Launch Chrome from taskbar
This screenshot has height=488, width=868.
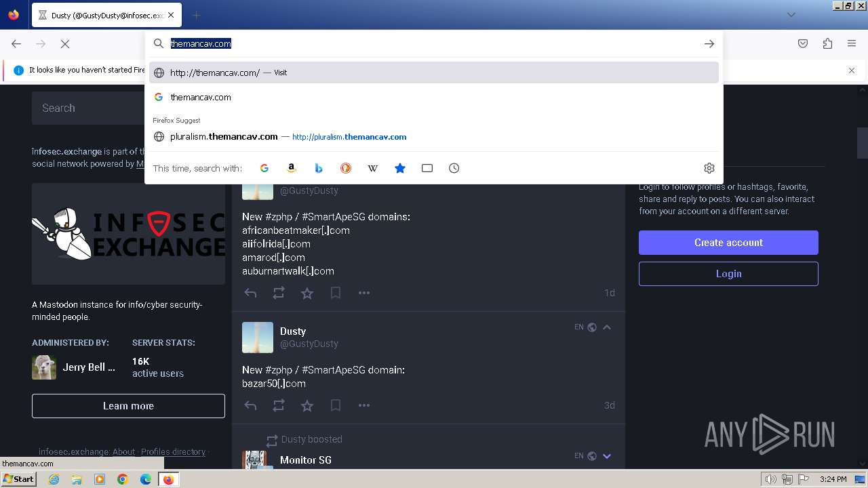123,479
